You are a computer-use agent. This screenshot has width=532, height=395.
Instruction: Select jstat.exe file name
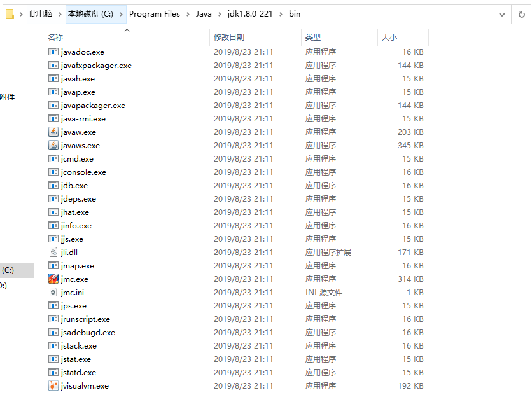coord(76,359)
